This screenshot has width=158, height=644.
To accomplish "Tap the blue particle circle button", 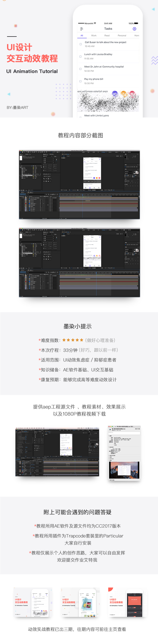I will (x=115, y=94).
